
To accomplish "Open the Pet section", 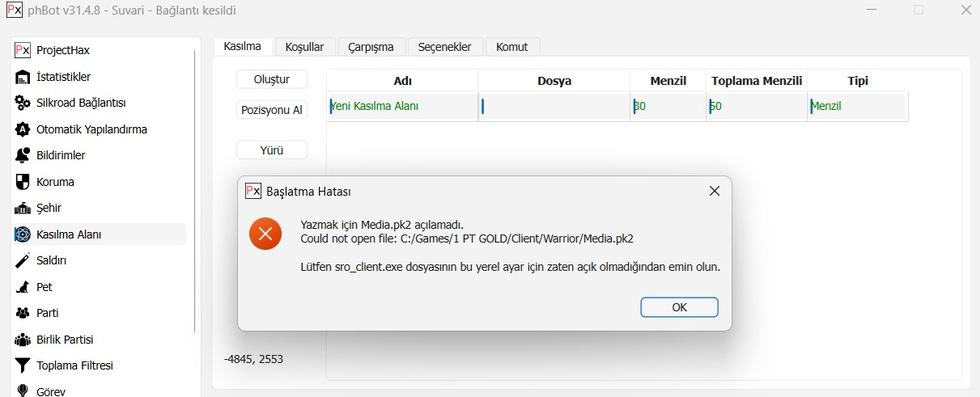I will point(100,287).
